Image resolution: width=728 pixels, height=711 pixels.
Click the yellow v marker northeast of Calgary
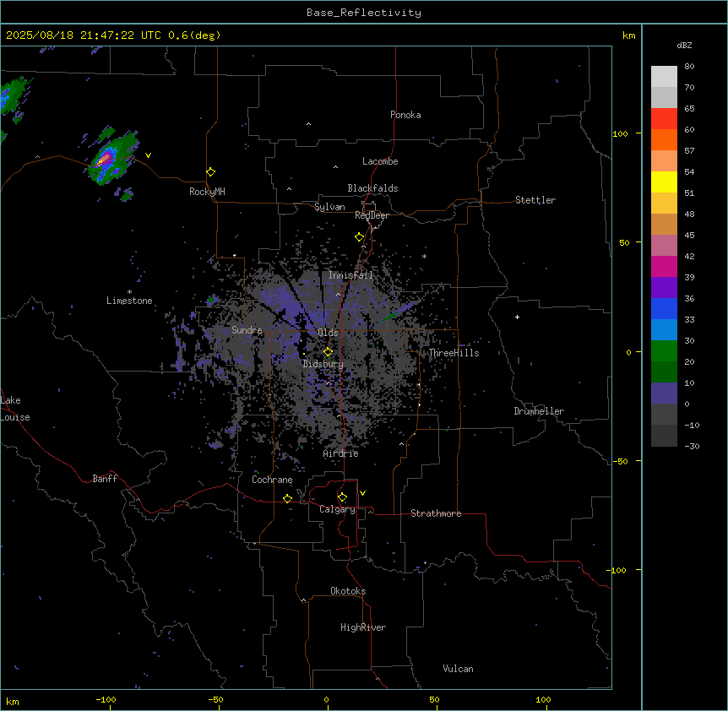(x=362, y=493)
